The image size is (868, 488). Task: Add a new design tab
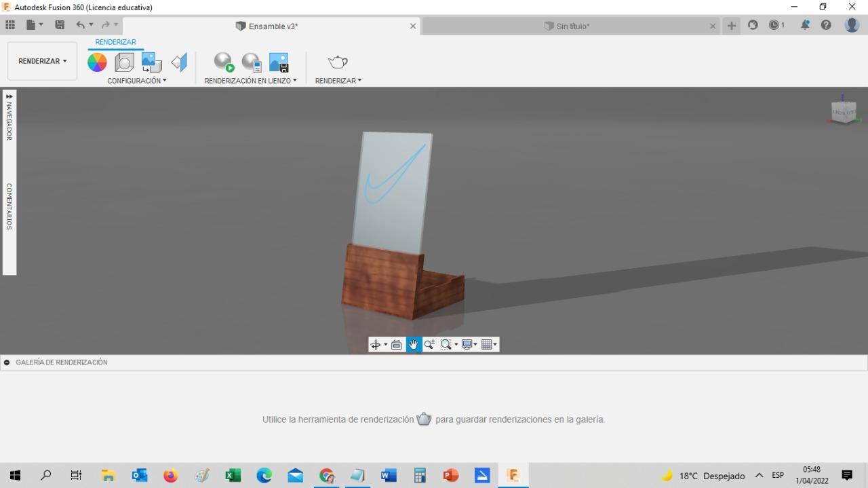pyautogui.click(x=731, y=26)
